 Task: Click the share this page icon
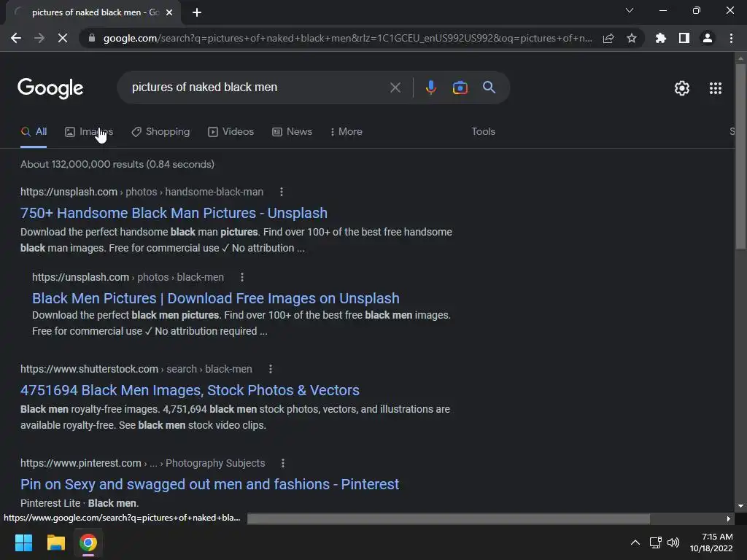click(608, 38)
